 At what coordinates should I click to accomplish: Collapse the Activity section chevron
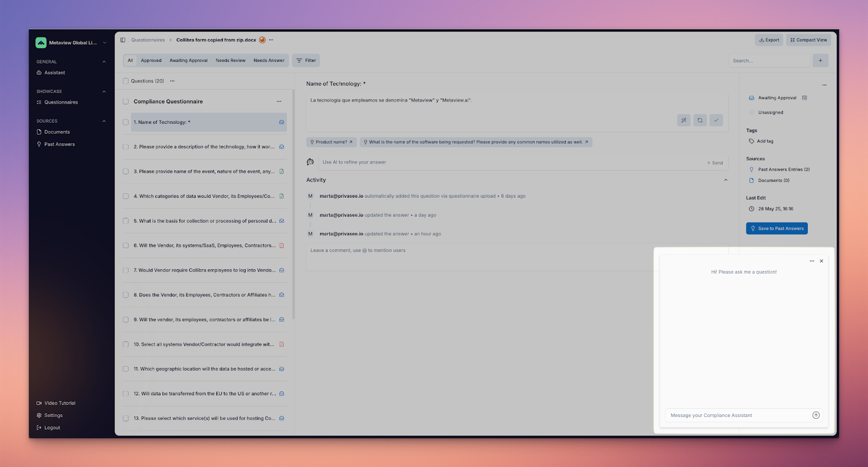coord(725,180)
